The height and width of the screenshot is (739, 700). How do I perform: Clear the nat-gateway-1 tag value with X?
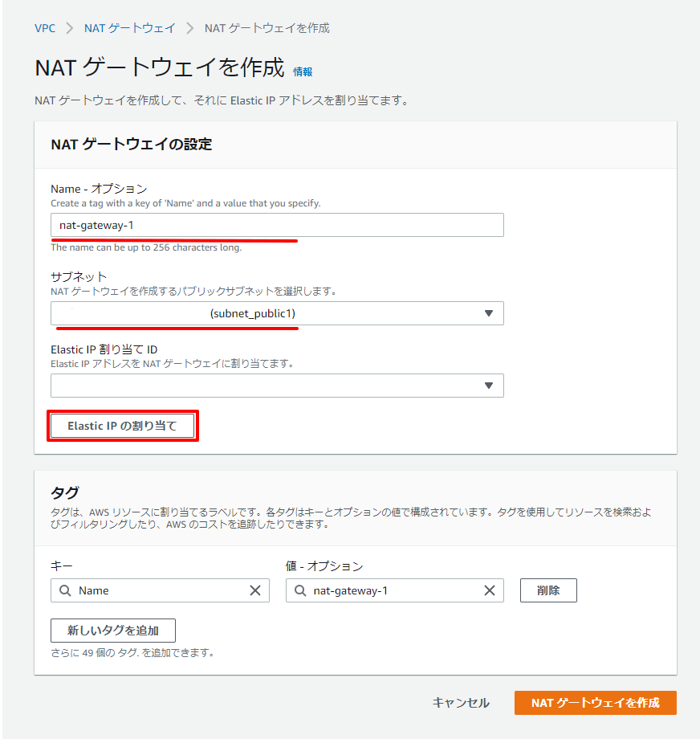pos(490,590)
